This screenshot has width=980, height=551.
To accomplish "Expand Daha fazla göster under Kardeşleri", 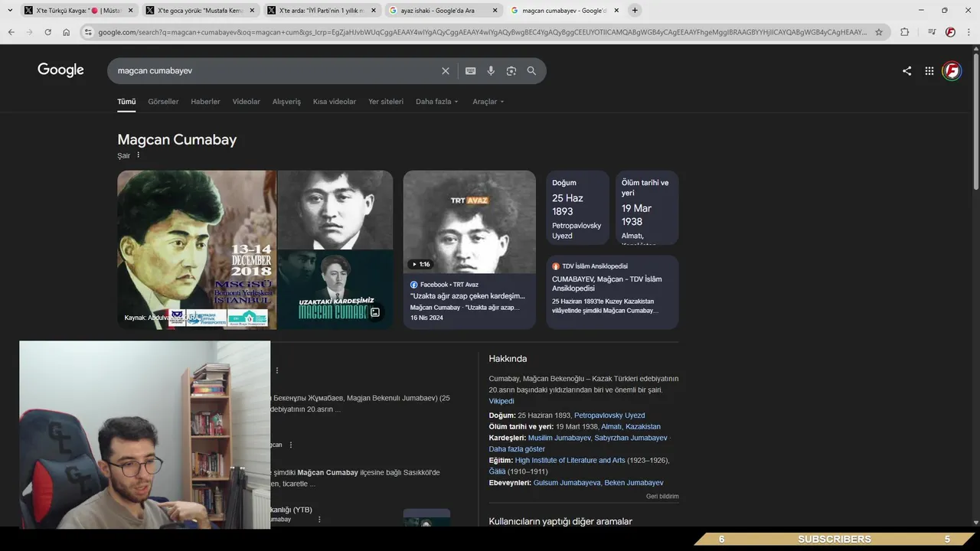I will [x=517, y=449].
